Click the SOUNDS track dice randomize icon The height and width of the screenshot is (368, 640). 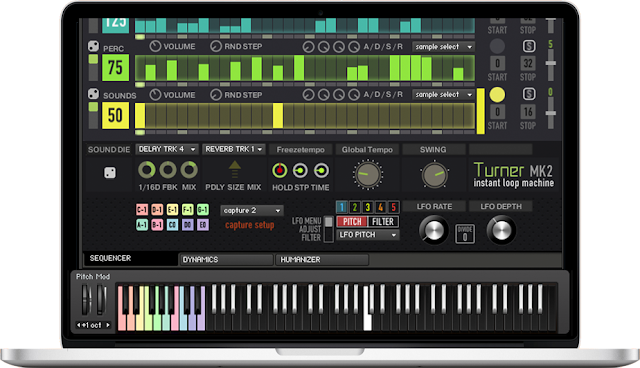pyautogui.click(x=93, y=94)
